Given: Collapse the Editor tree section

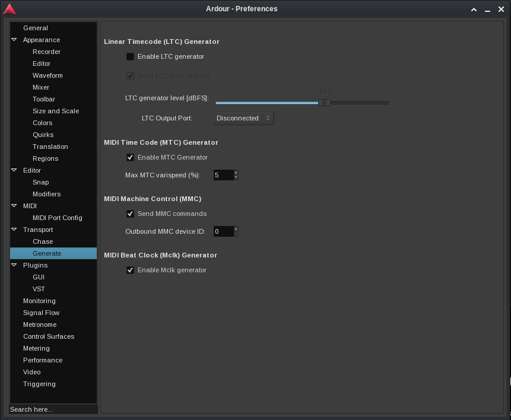Looking at the screenshot, I should click(x=14, y=170).
